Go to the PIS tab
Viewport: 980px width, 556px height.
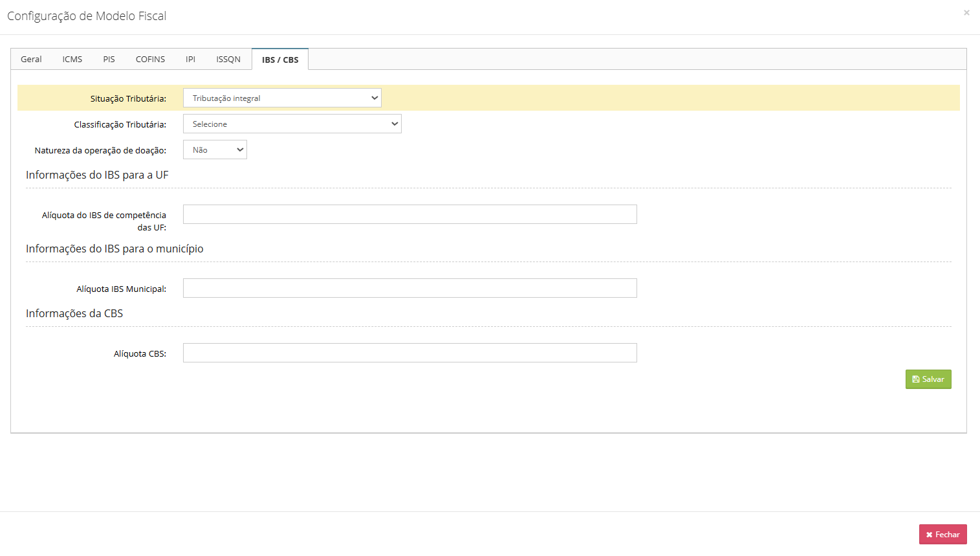tap(109, 60)
